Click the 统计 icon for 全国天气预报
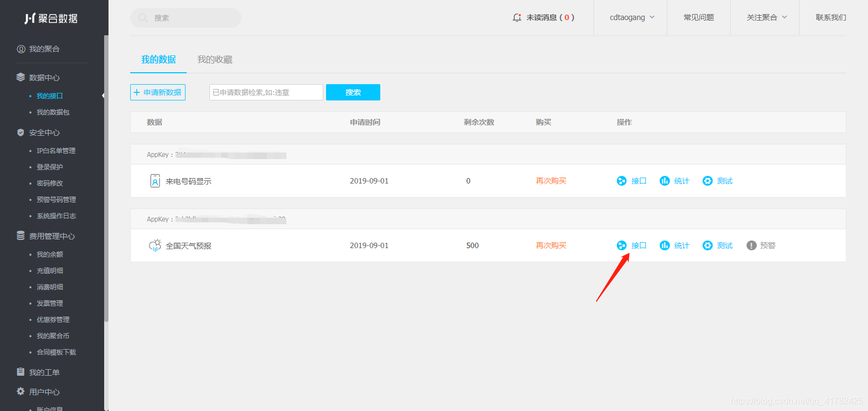 665,245
